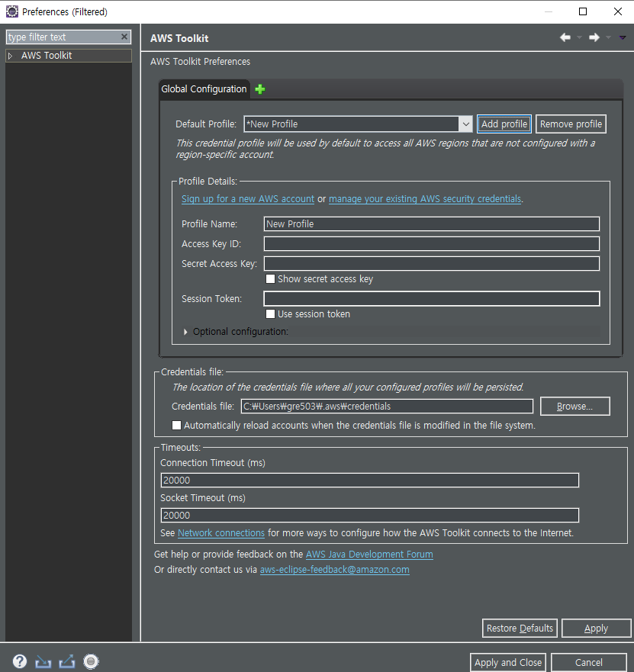
Task: Click the Secret Access Key field
Action: coord(432,263)
